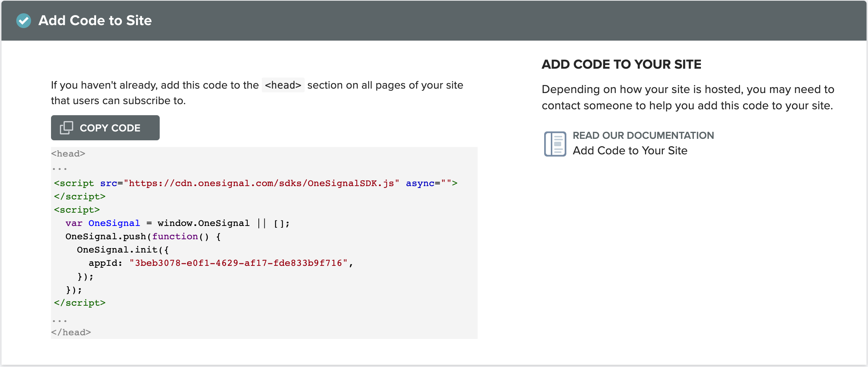
Task: Click the ADD CODE TO YOUR SITE heading
Action: pos(621,65)
